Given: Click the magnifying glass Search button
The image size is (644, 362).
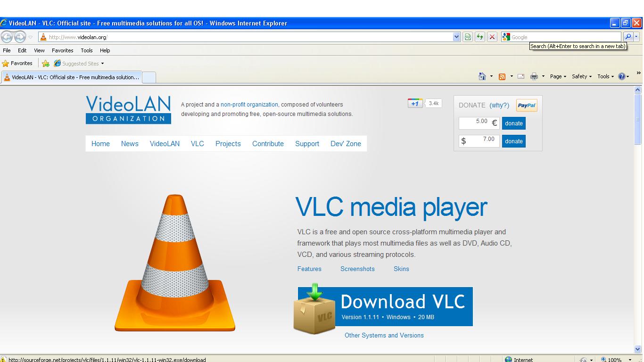Looking at the screenshot, I should (x=628, y=37).
